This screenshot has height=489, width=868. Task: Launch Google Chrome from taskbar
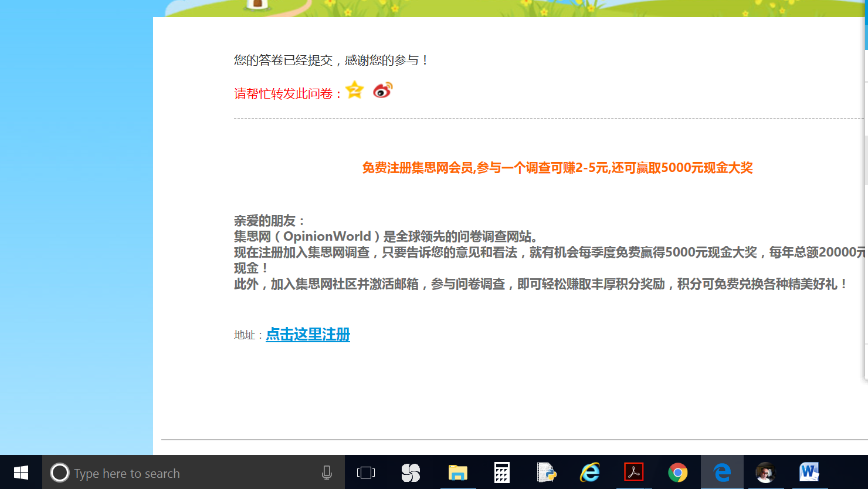tap(678, 473)
